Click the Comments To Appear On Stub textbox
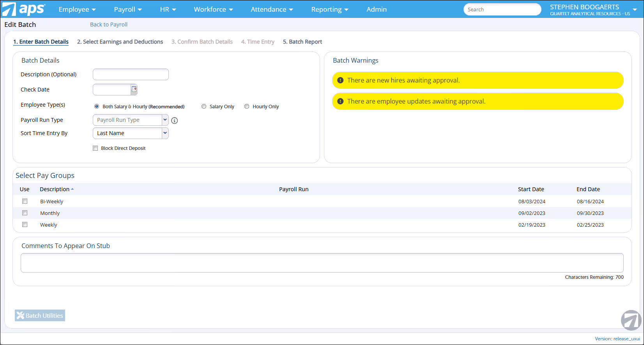 click(322, 263)
